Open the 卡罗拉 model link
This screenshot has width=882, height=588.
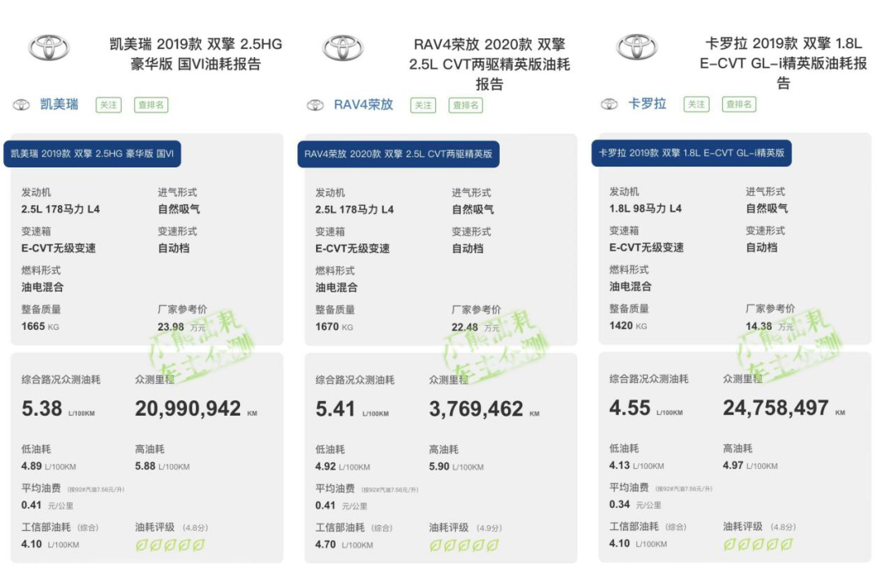[647, 104]
